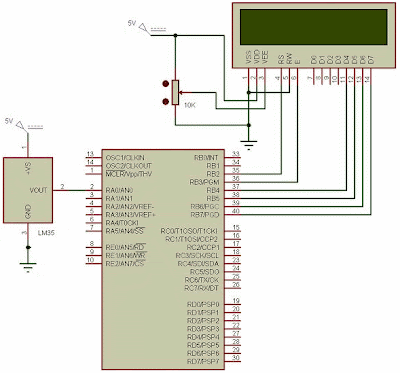Click the GND pin label on the LM35
The height and width of the screenshot is (373, 400).
point(28,212)
